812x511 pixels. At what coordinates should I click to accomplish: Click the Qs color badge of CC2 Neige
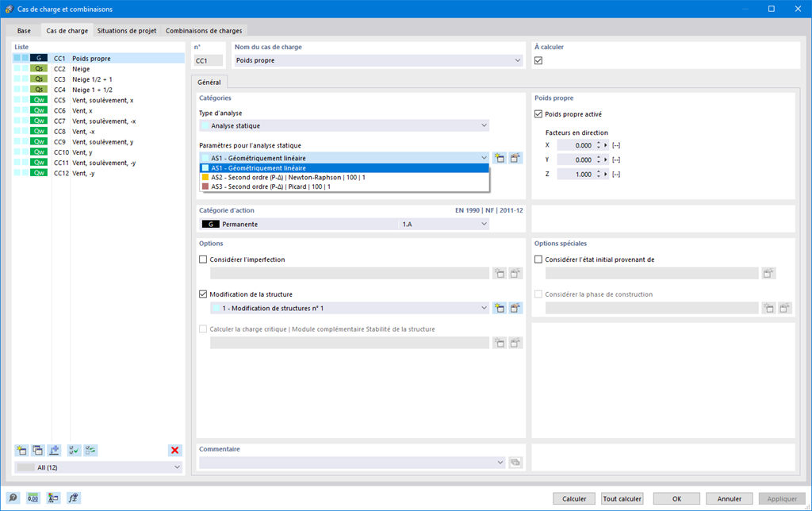pos(39,68)
